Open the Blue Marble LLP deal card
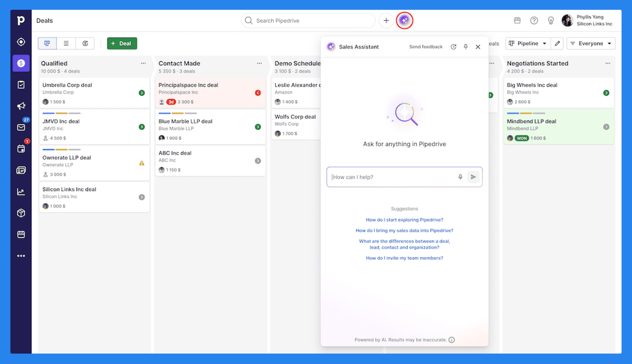The image size is (632, 364). pyautogui.click(x=210, y=127)
